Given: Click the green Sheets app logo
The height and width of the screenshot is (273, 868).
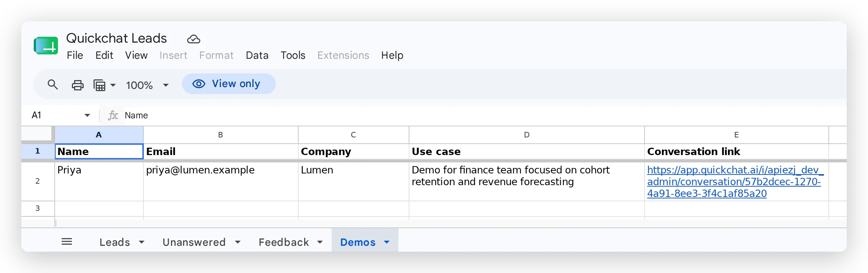Looking at the screenshot, I should pyautogui.click(x=46, y=46).
